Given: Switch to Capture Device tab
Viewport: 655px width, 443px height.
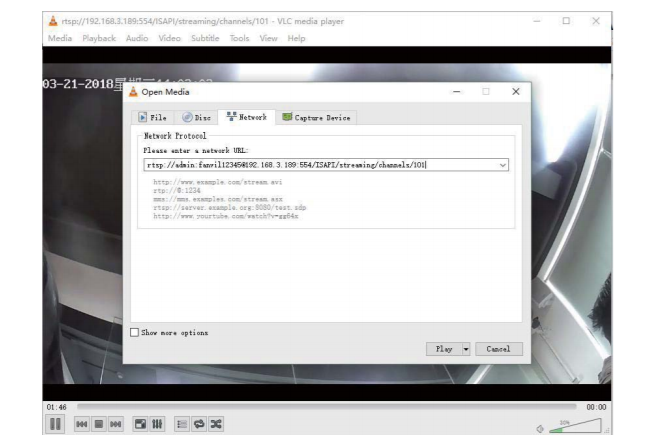Looking at the screenshot, I should point(316,117).
